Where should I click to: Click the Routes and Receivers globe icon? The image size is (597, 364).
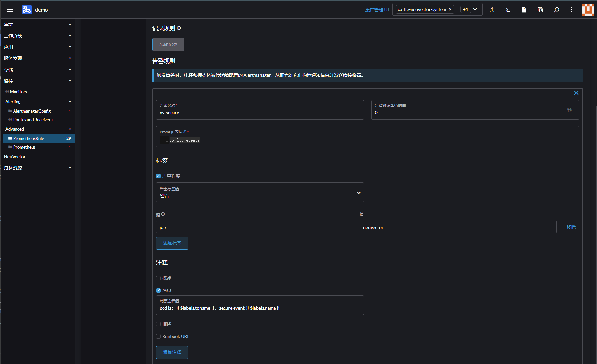[10, 119]
